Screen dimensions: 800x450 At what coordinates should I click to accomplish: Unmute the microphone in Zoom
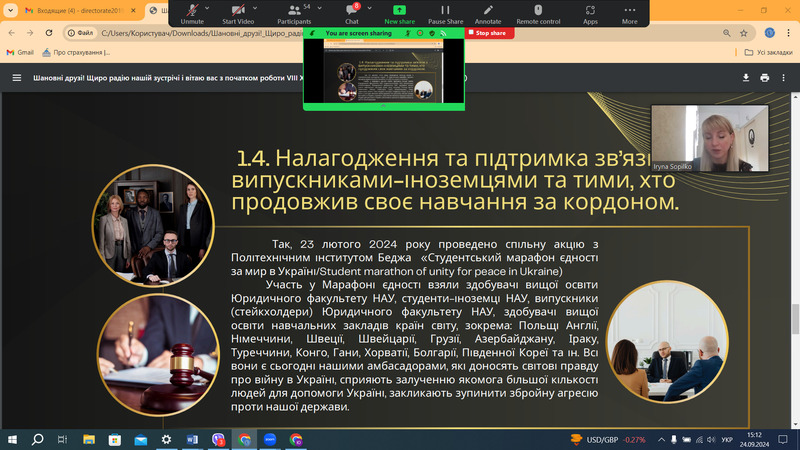[x=192, y=12]
